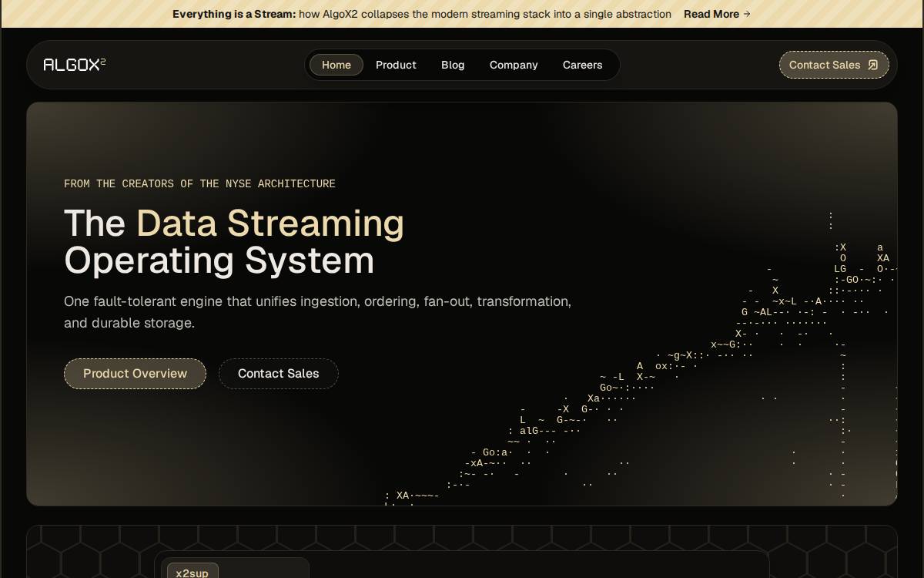Open the Company nav item

[514, 65]
